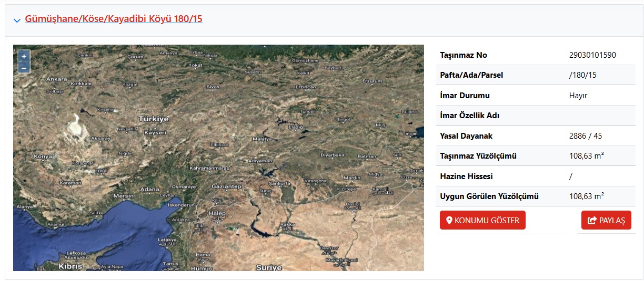Click the Suriye country label
This screenshot has height=281, width=644.
click(269, 267)
